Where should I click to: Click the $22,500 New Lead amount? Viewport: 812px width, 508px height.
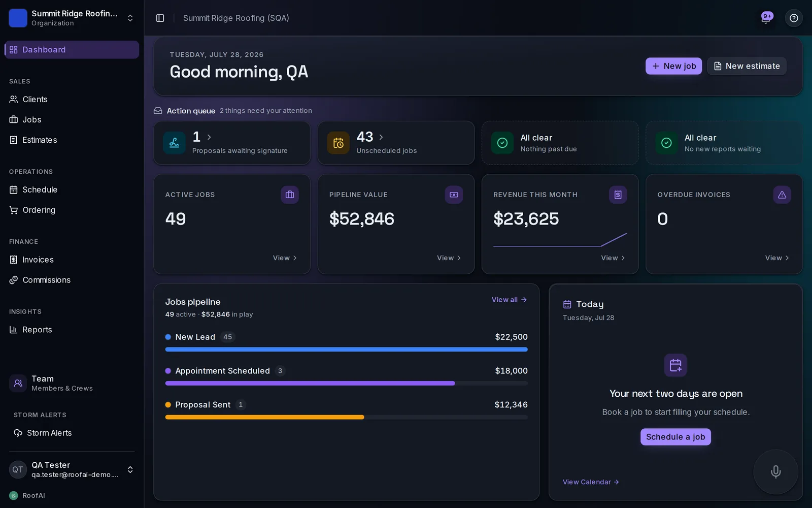tap(511, 337)
